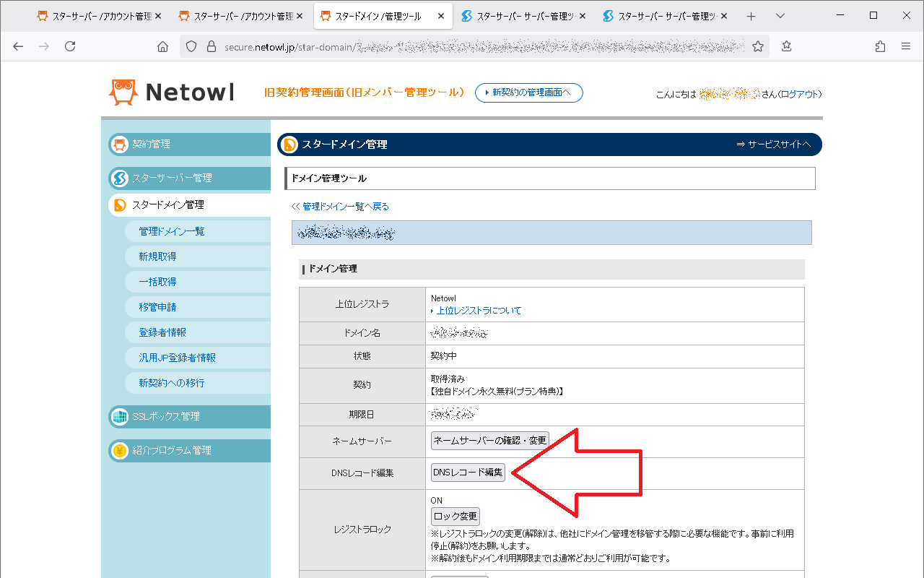Open the list all tabs chevron
This screenshot has height=578, width=924.
coord(780,16)
